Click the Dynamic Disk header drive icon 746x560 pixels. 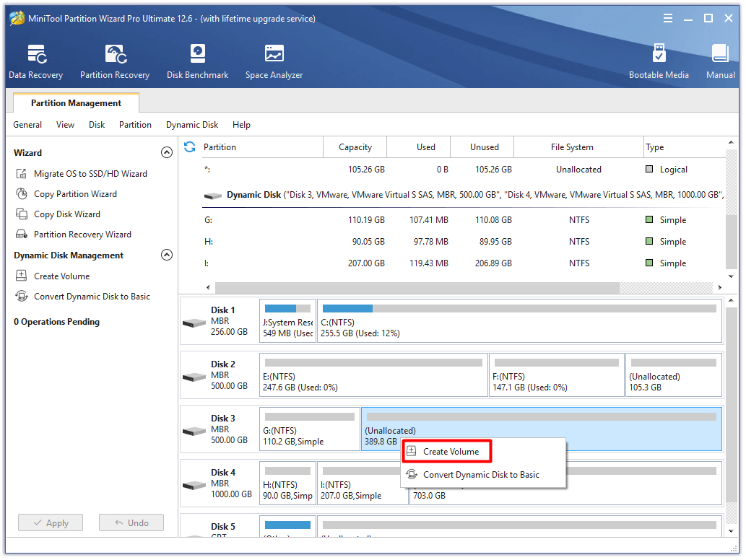pyautogui.click(x=212, y=196)
